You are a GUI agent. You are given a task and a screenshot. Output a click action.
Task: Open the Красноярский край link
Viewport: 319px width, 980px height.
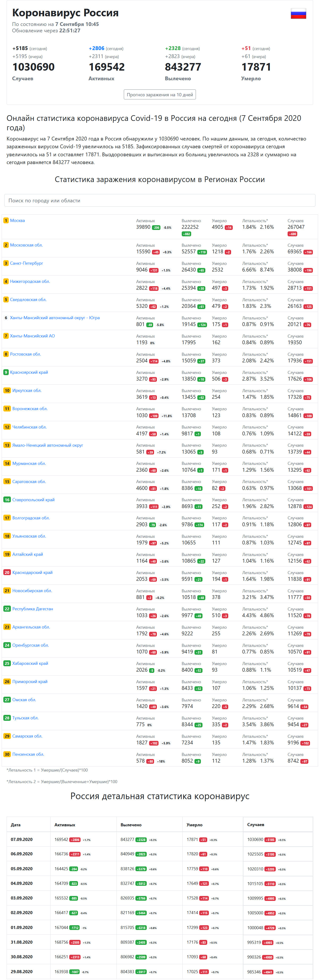[29, 373]
